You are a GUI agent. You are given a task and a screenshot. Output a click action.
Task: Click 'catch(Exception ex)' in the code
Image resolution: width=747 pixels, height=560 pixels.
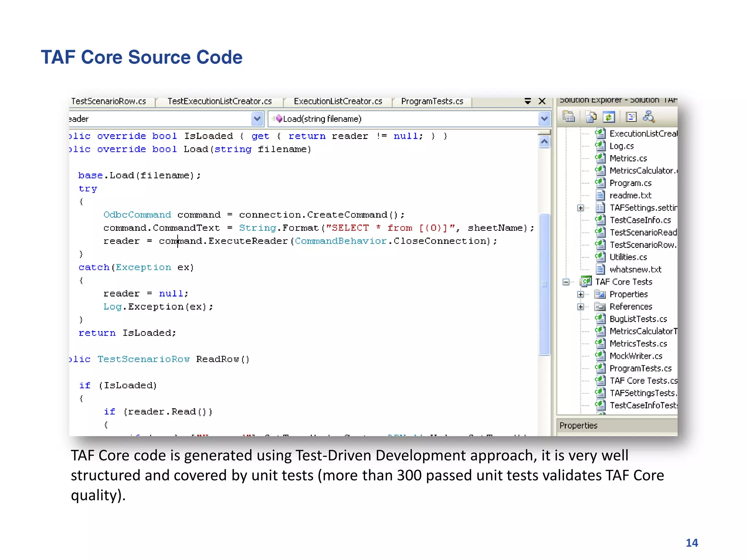point(136,267)
